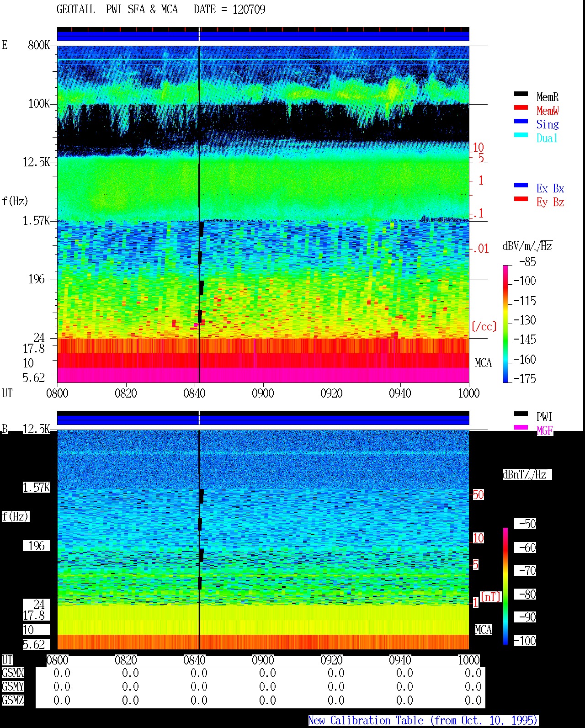Click the MCA label beside B panel

tap(483, 630)
